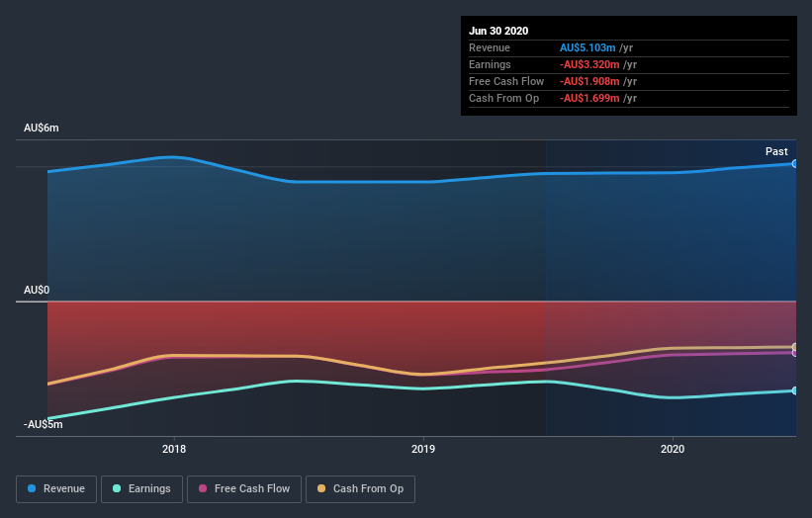
Task: Click the Earnings line endpoint marker
Action: pyautogui.click(x=795, y=390)
